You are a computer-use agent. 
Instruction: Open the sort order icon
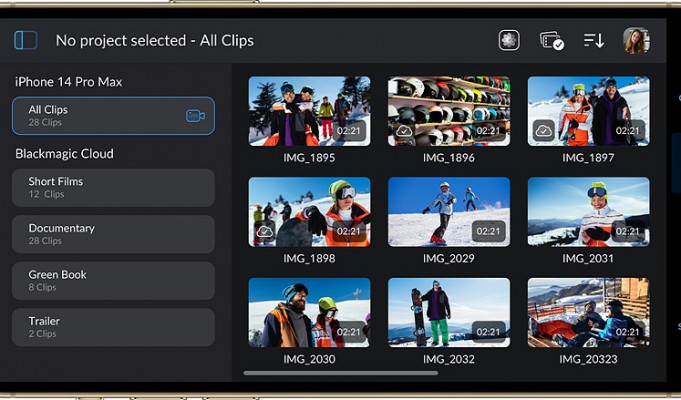(594, 41)
